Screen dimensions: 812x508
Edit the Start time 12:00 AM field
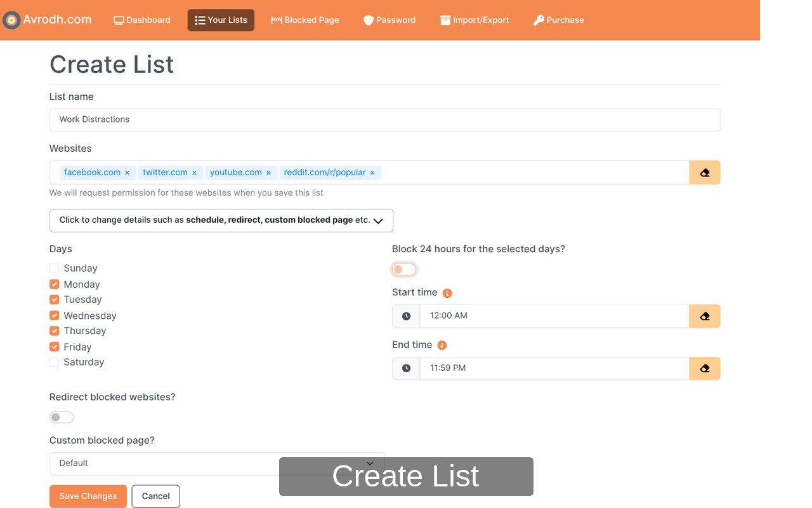pyautogui.click(x=554, y=316)
